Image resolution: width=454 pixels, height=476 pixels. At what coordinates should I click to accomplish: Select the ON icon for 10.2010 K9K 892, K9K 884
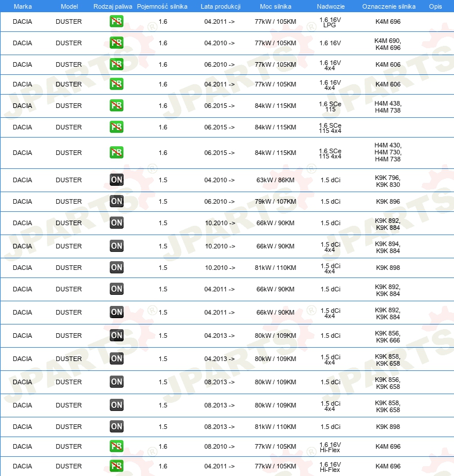pos(117,223)
